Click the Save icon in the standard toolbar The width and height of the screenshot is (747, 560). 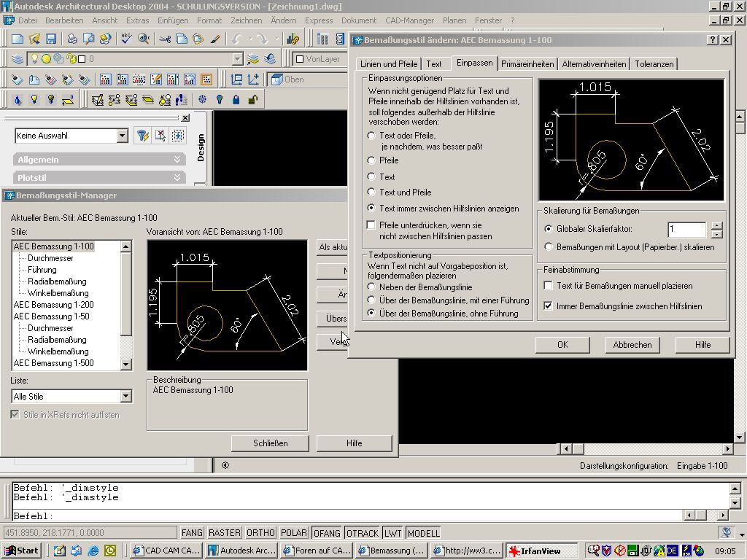(51, 39)
